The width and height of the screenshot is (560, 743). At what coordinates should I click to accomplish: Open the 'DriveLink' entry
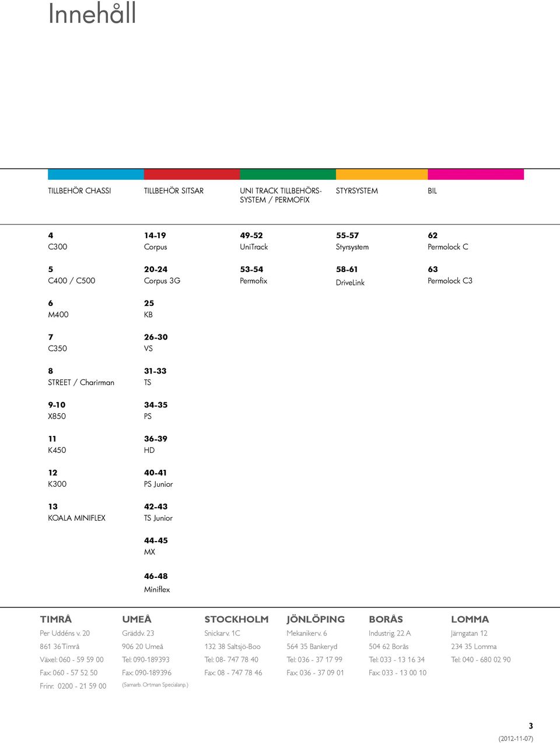(351, 282)
